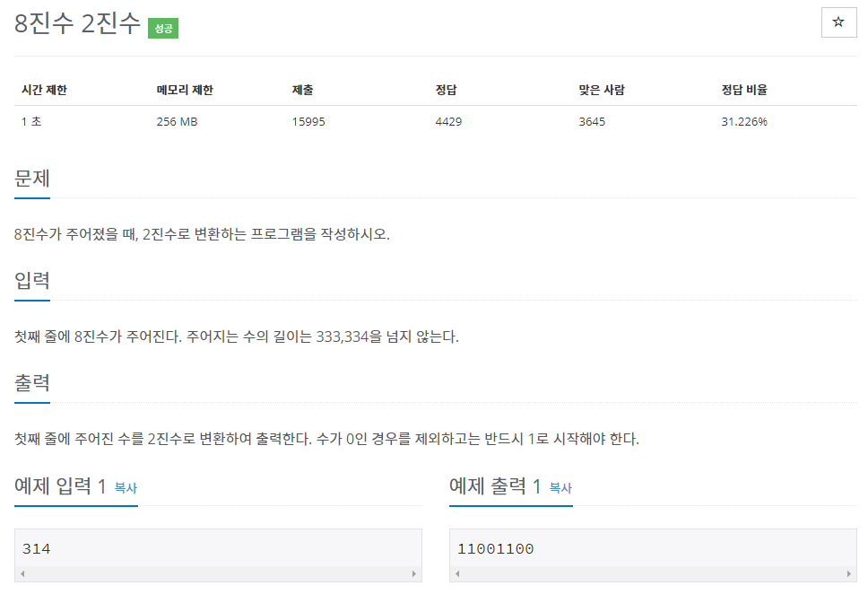Click the accuracy ratio 31.226%
868x603 pixels.
click(744, 121)
